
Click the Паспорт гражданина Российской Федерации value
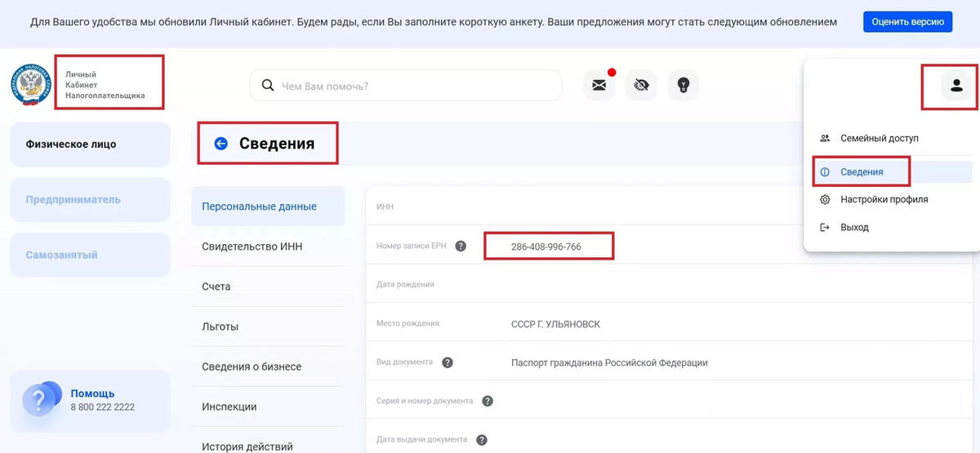(609, 362)
